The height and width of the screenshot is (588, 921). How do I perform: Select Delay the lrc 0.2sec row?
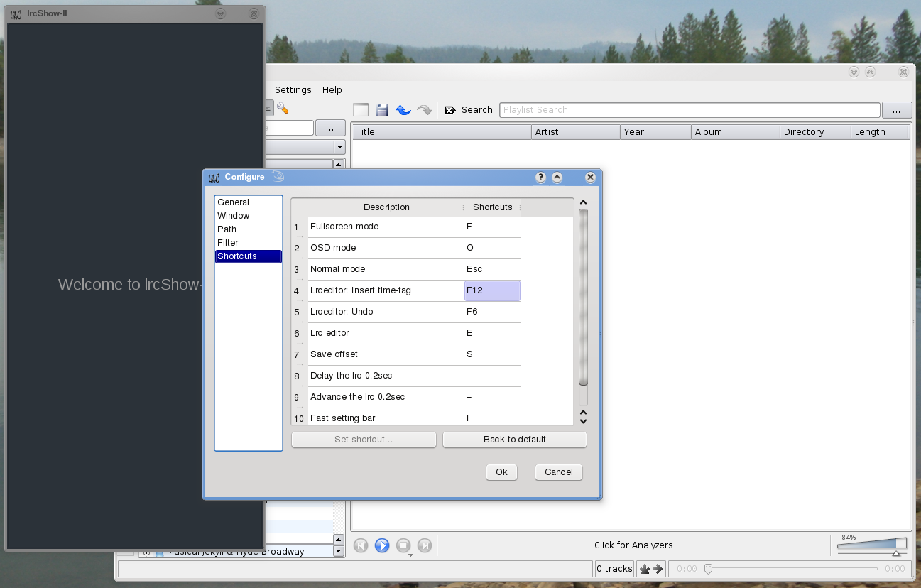[x=386, y=376]
